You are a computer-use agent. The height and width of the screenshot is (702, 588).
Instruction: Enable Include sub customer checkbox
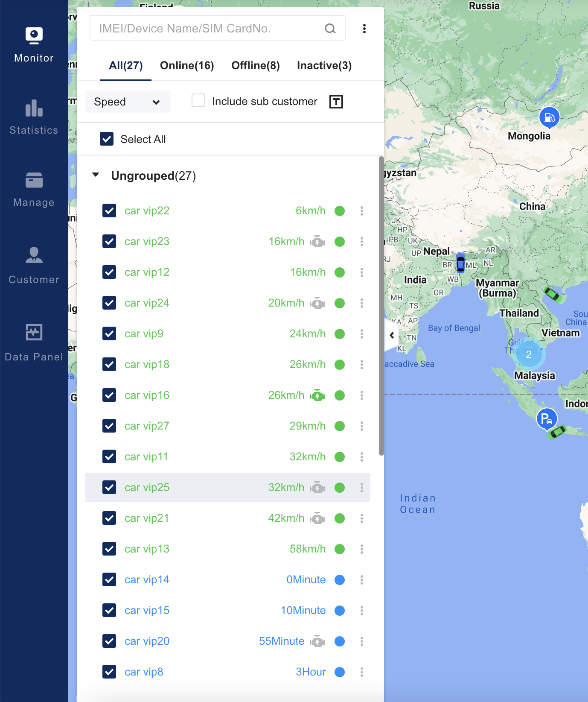[198, 101]
